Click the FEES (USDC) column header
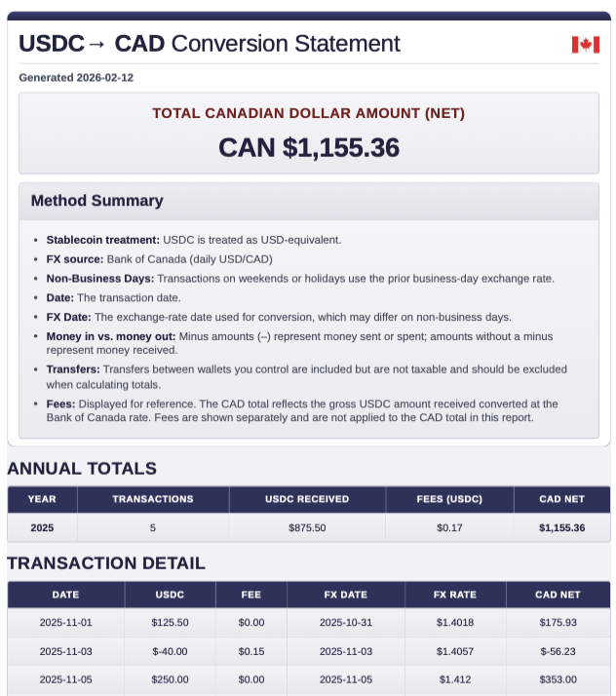This screenshot has width=616, height=696. pos(449,499)
